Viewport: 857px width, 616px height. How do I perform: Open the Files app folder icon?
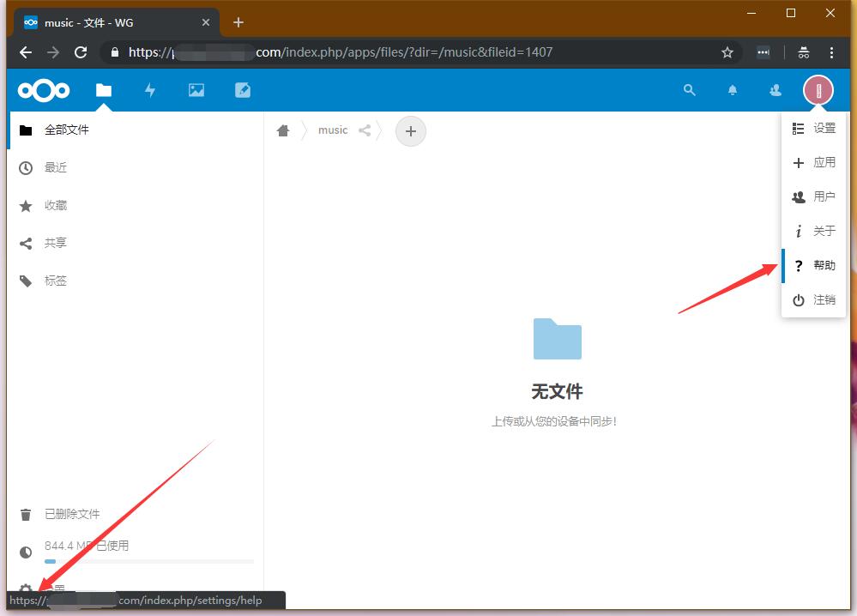(x=104, y=90)
